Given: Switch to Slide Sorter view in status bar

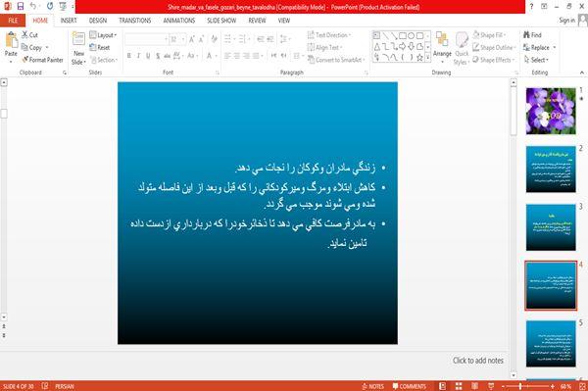Looking at the screenshot, I should point(459,386).
